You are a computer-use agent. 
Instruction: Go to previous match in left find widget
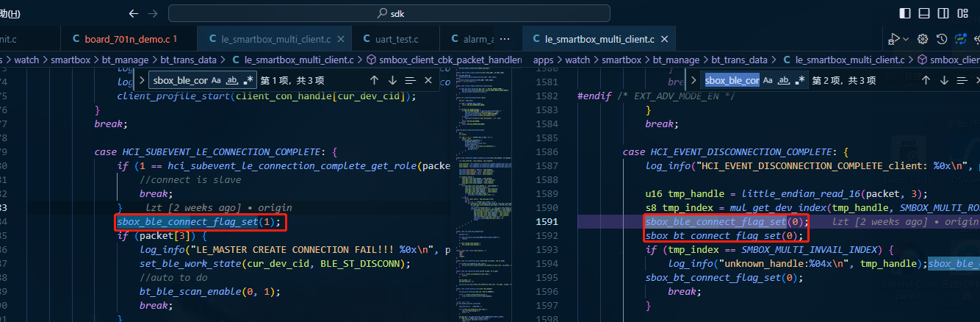click(x=374, y=80)
